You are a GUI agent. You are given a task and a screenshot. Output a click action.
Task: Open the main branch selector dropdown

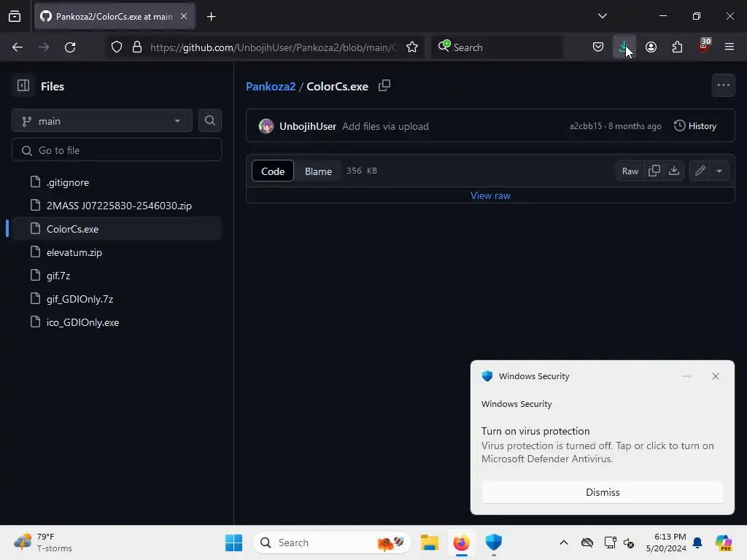(102, 121)
